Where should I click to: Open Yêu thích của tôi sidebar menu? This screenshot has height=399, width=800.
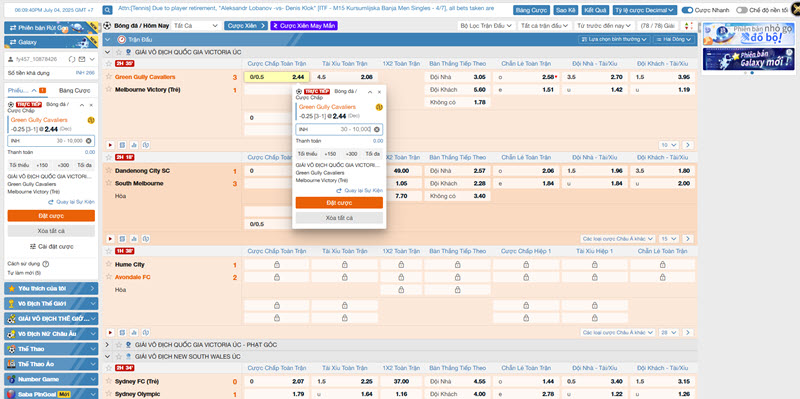51,288
